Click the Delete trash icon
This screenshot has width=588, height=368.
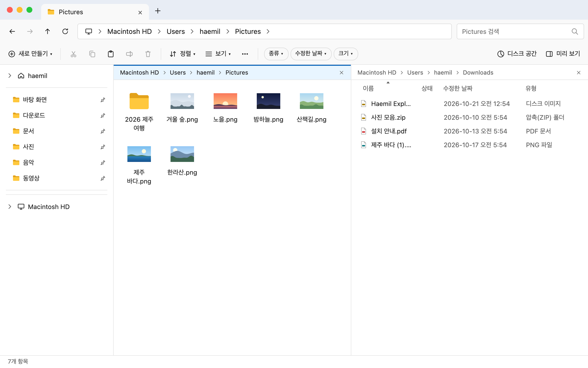[x=148, y=54]
